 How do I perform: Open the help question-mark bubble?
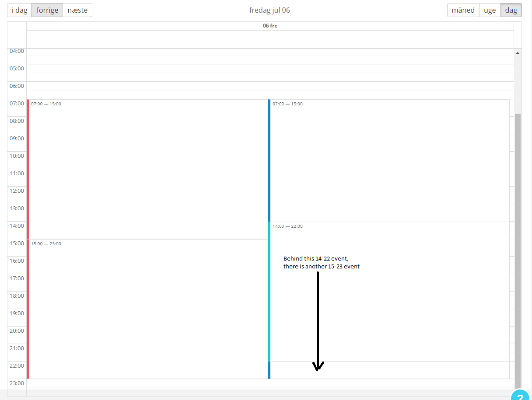click(x=519, y=396)
